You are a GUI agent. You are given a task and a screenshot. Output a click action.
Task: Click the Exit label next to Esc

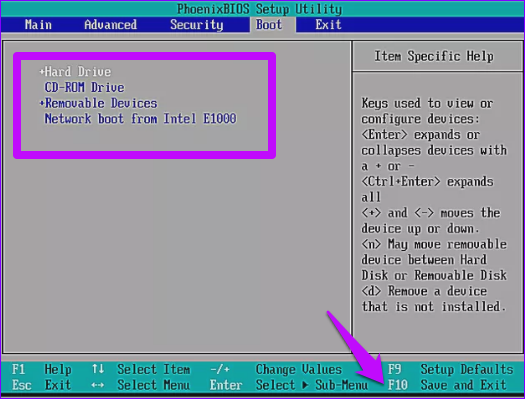[x=58, y=385]
